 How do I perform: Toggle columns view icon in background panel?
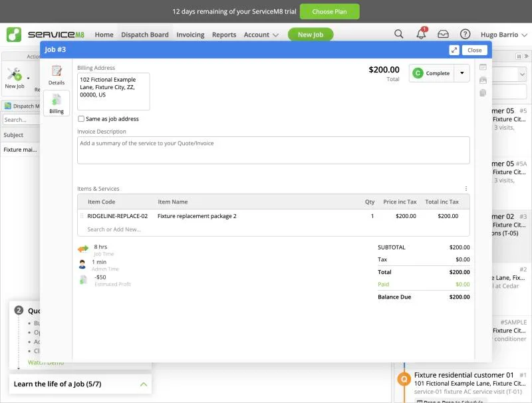point(519,57)
